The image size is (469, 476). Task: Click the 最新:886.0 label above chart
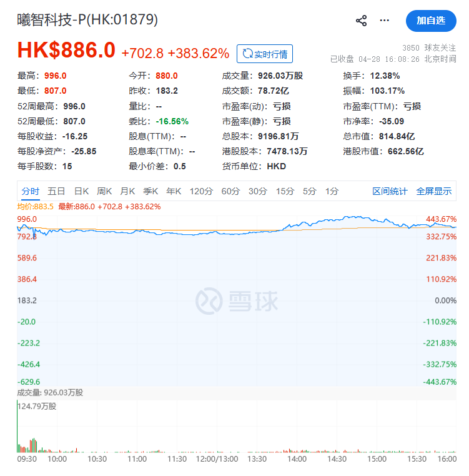(x=76, y=207)
